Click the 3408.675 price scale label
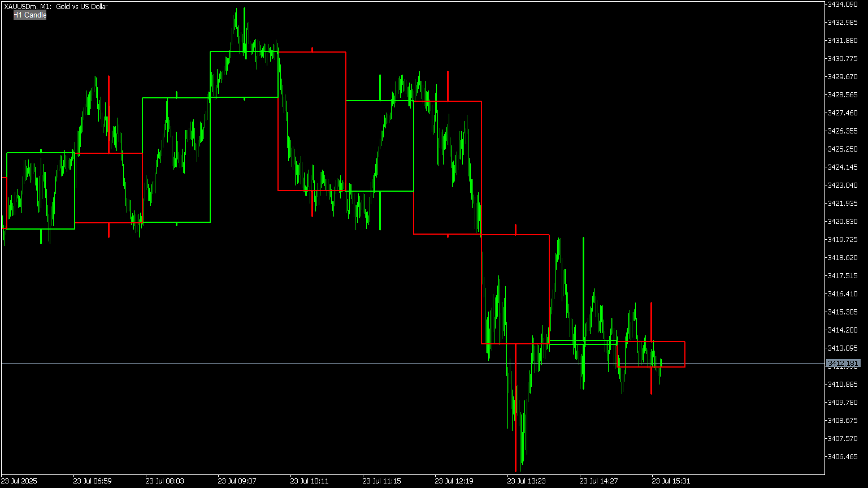868x488 pixels. [843, 421]
